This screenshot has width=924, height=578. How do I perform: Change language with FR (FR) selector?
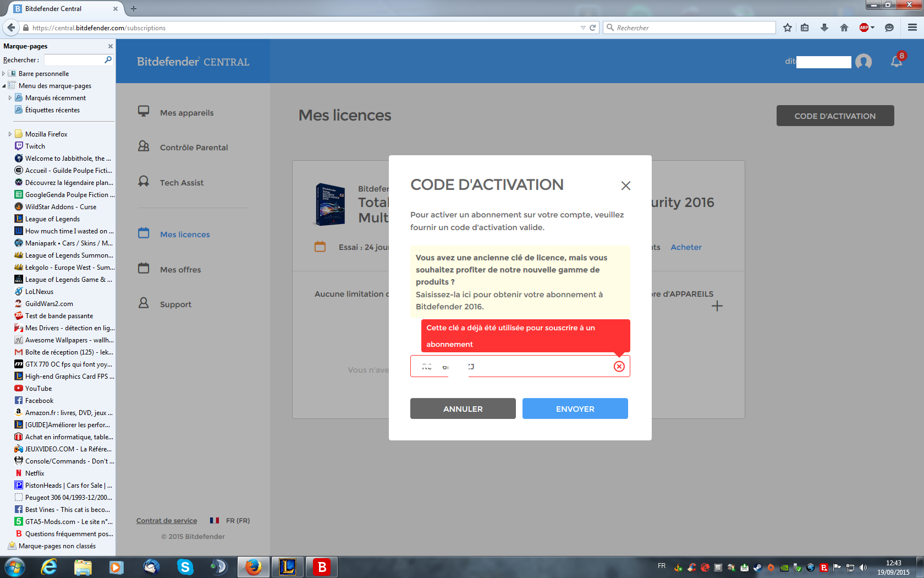230,521
